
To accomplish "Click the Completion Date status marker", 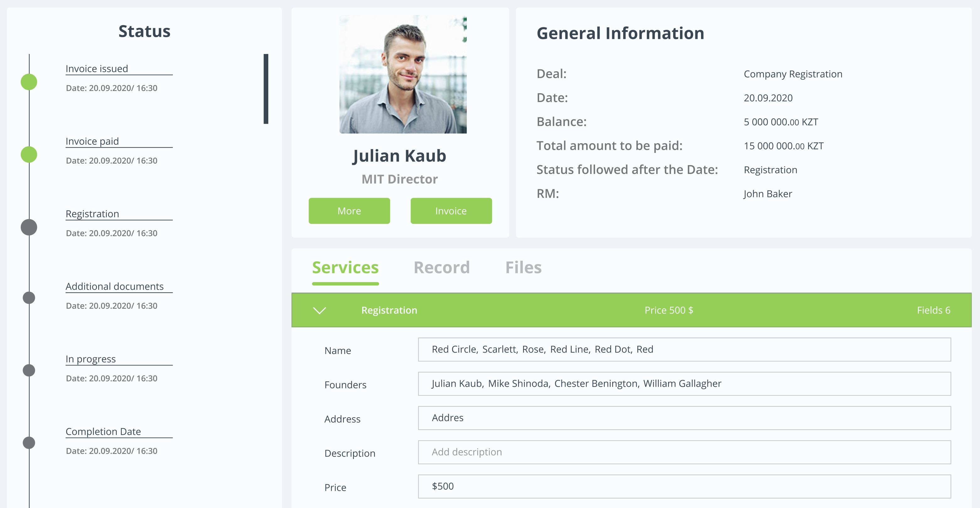I will [29, 443].
